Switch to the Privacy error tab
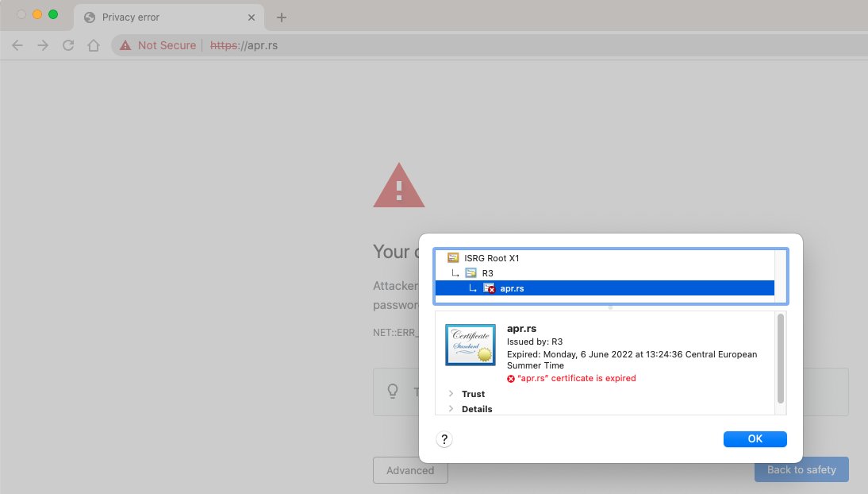 [169, 17]
